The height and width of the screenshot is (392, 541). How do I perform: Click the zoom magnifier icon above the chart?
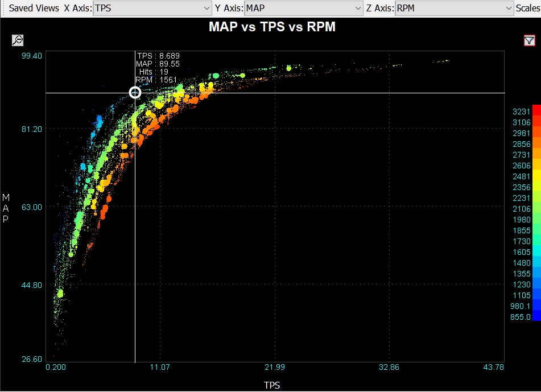pos(17,40)
